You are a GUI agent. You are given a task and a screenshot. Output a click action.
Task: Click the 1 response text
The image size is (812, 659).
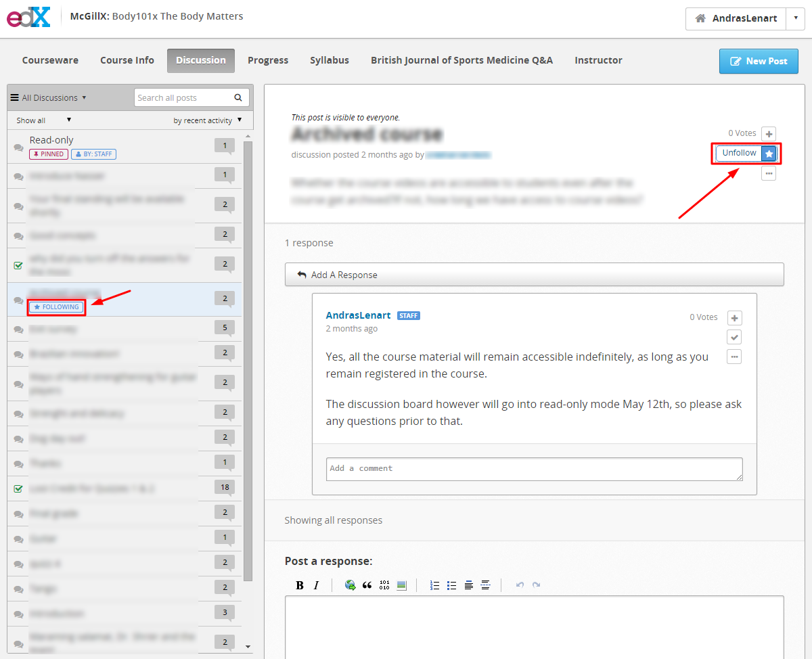pos(309,243)
